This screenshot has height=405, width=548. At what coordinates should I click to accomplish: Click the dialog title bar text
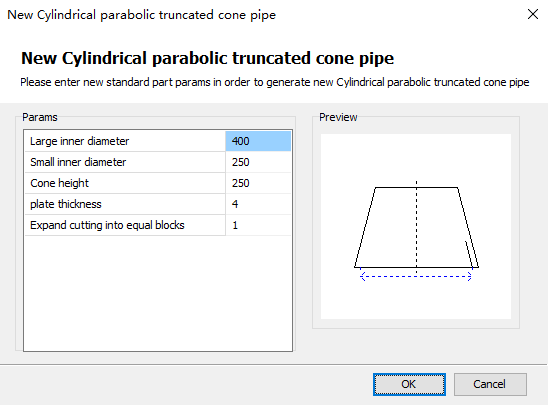[x=142, y=15]
